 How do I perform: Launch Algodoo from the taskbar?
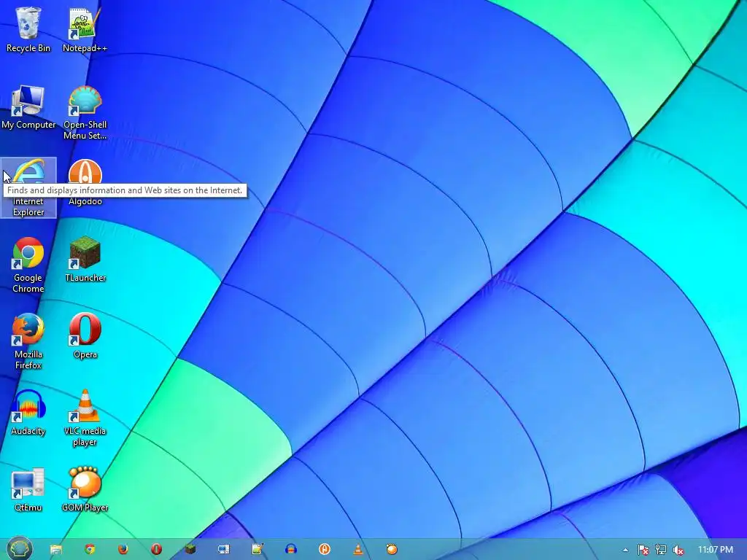pos(325,550)
